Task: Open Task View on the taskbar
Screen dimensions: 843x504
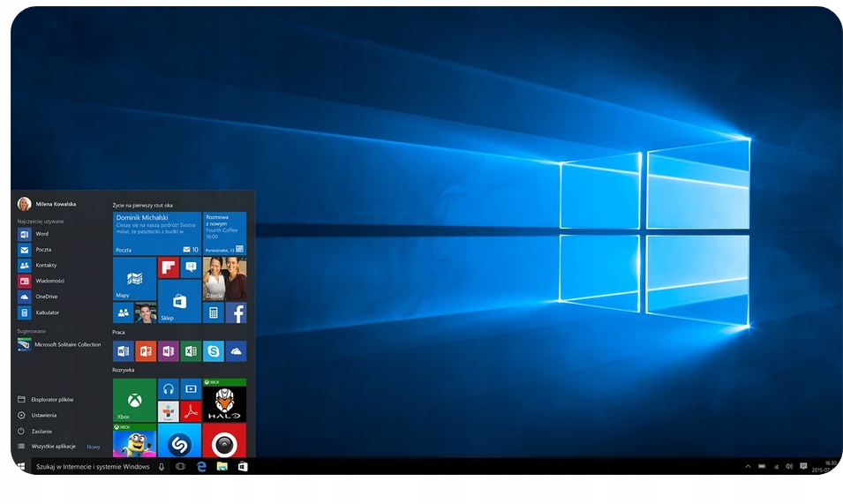Action: 181,466
